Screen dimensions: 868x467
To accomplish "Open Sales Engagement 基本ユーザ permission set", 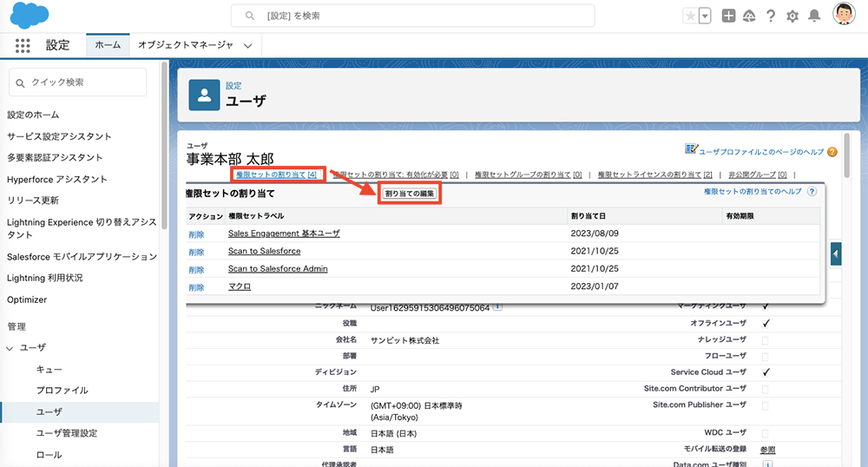I will [x=284, y=233].
